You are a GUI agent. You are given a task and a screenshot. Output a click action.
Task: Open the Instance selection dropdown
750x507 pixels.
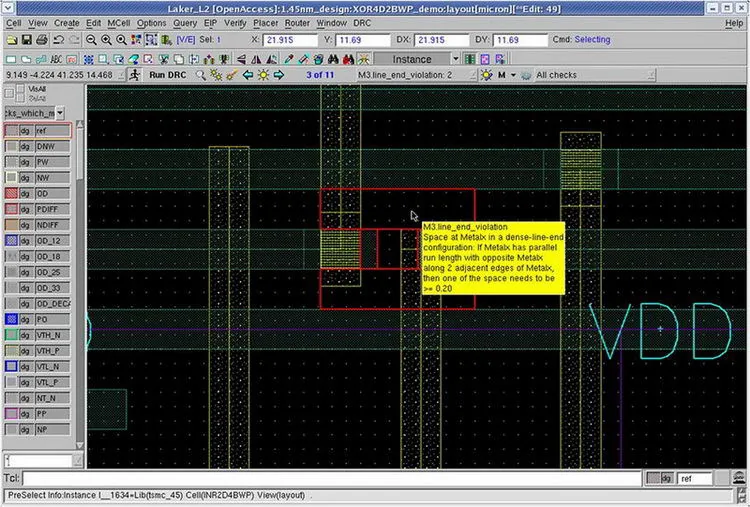(x=455, y=59)
